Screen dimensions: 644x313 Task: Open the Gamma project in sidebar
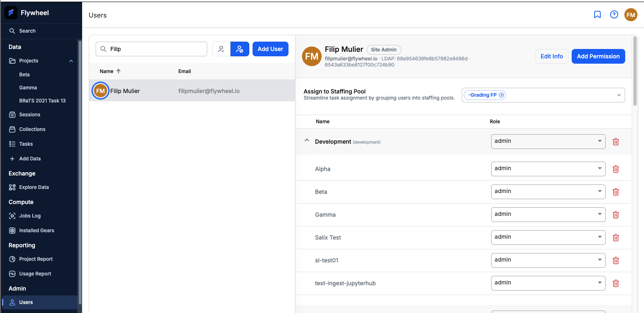coord(28,88)
